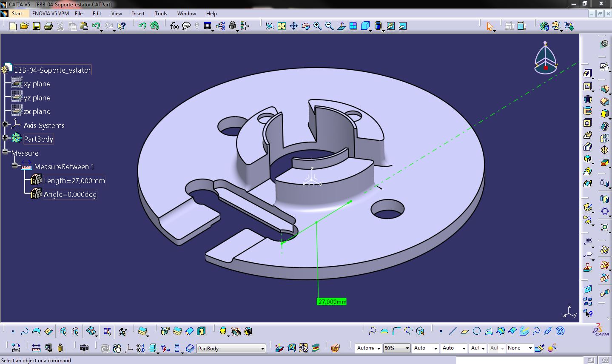
Task: Click the Spiral curve icon
Action: [x=560, y=331]
